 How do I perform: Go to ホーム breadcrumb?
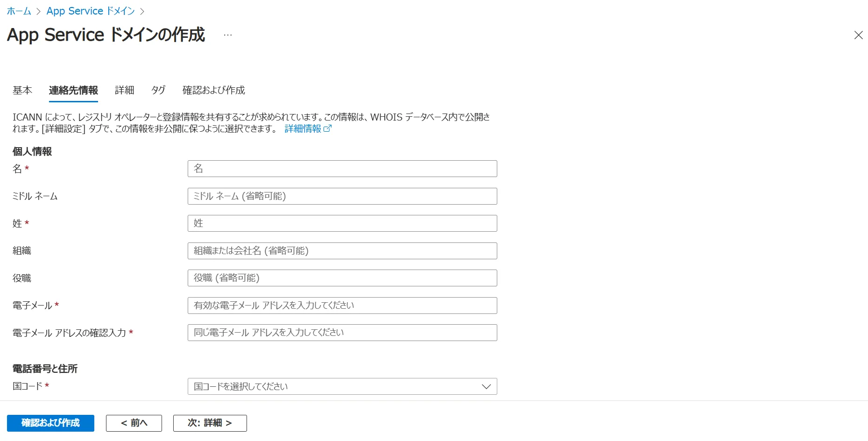(19, 11)
